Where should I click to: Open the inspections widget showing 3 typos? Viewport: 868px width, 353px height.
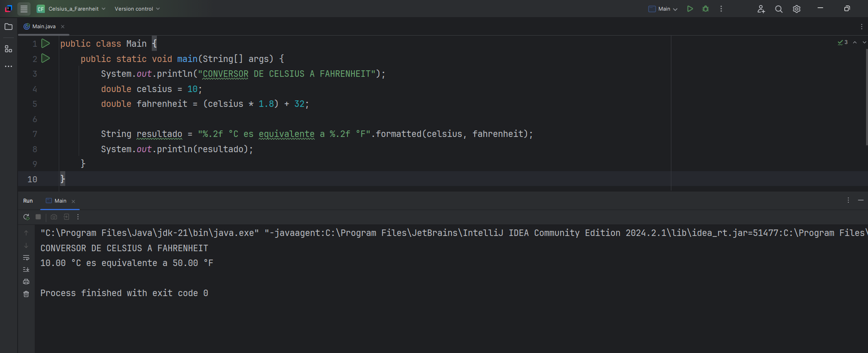[x=843, y=42]
